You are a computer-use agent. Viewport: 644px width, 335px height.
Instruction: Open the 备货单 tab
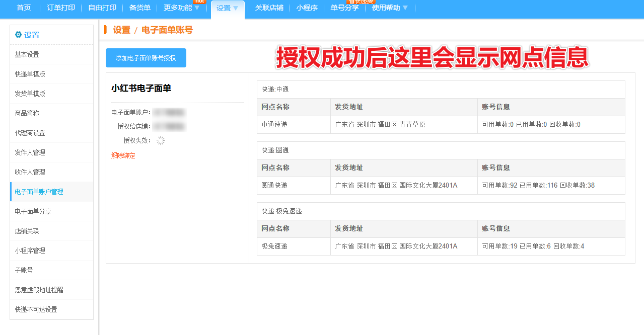(x=140, y=8)
